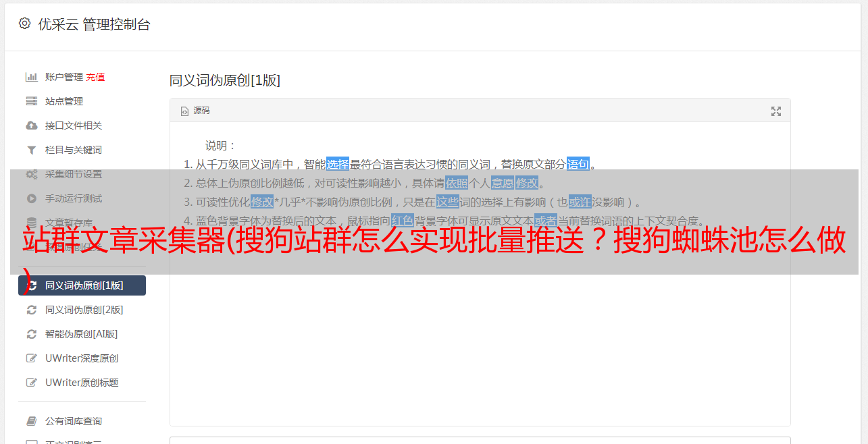Click the gears icon next to 采集细节设置
This screenshot has width=868, height=444.
pos(31,174)
